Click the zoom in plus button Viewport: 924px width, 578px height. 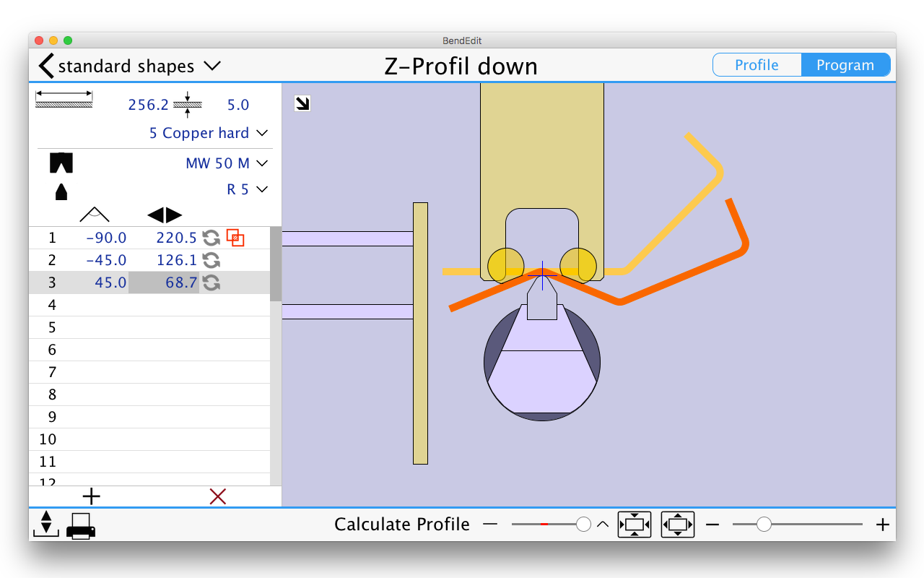(x=882, y=525)
